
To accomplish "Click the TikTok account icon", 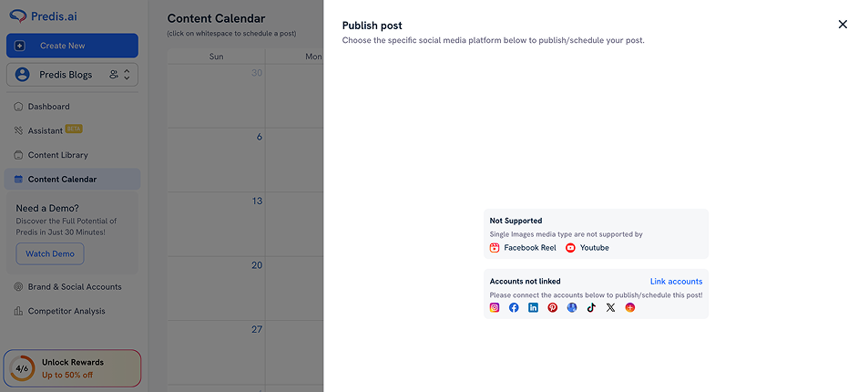I will point(591,307).
